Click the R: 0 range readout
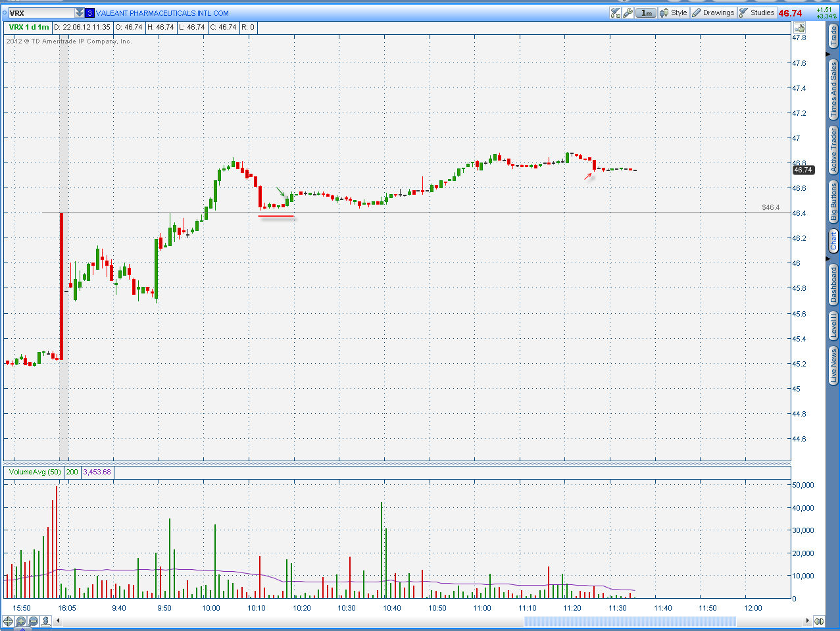The width and height of the screenshot is (840, 631). (x=248, y=28)
